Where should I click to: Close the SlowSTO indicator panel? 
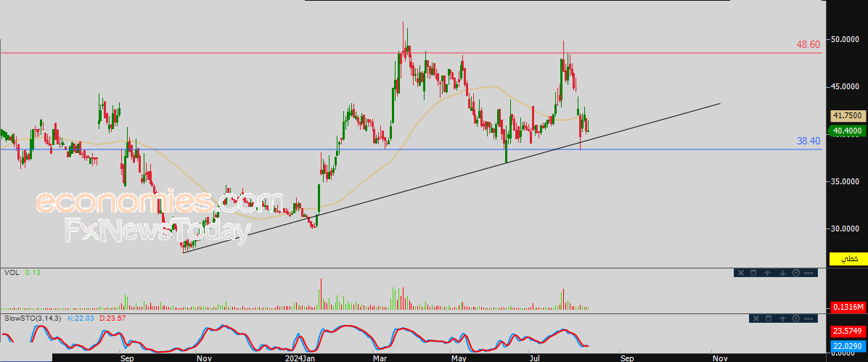click(756, 318)
